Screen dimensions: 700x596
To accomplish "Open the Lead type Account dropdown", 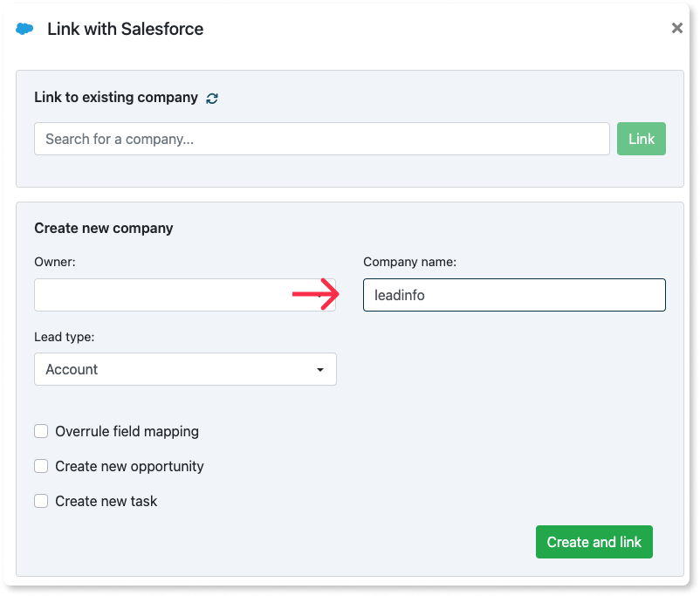I will pyautogui.click(x=185, y=369).
